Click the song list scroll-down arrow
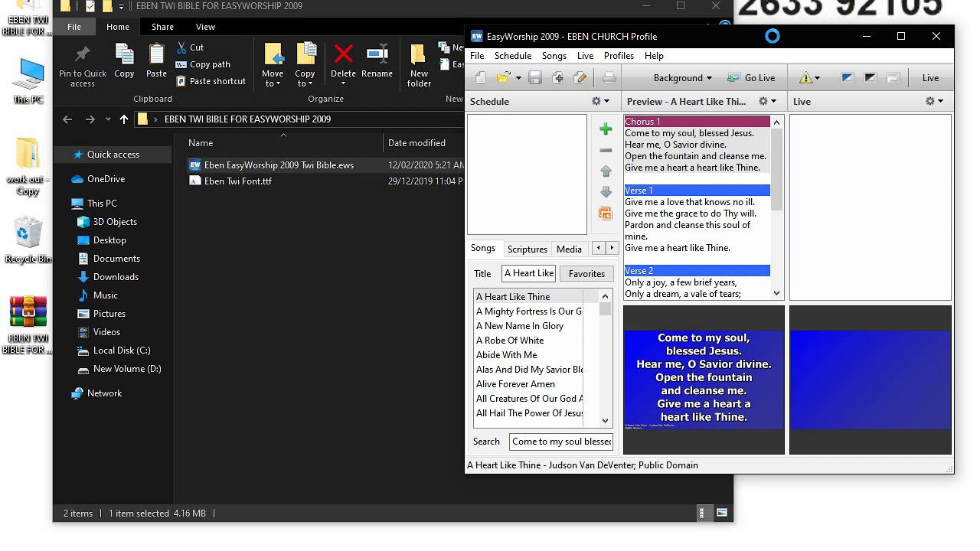 (606, 420)
